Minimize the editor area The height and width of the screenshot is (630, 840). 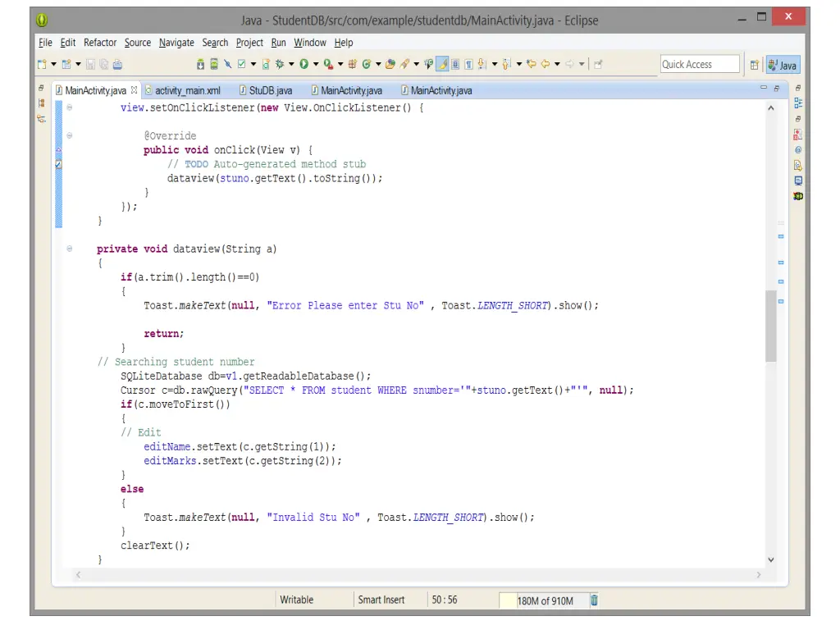[x=764, y=87]
